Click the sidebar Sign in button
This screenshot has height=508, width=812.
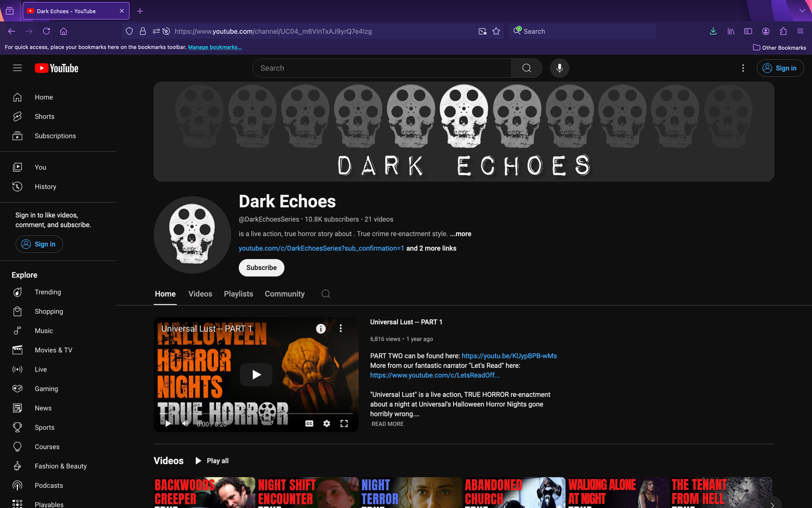pos(39,244)
